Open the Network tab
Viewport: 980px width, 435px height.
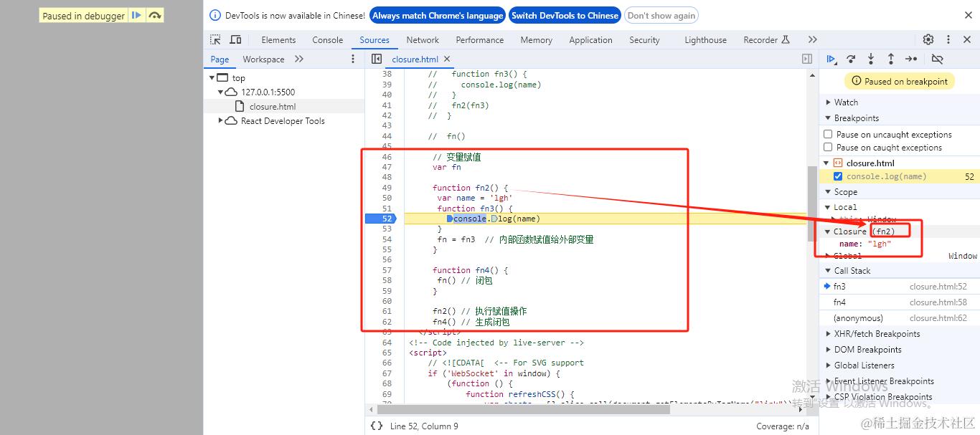coord(423,40)
